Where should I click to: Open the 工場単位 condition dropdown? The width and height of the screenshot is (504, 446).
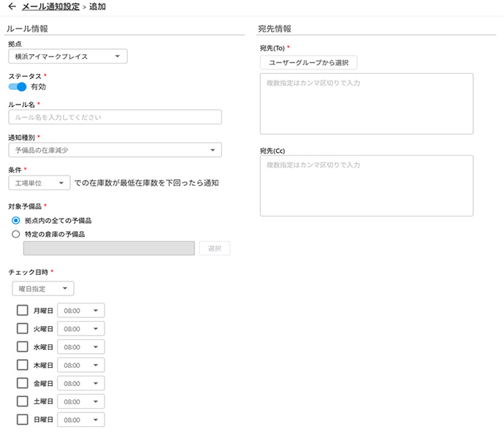tap(39, 183)
